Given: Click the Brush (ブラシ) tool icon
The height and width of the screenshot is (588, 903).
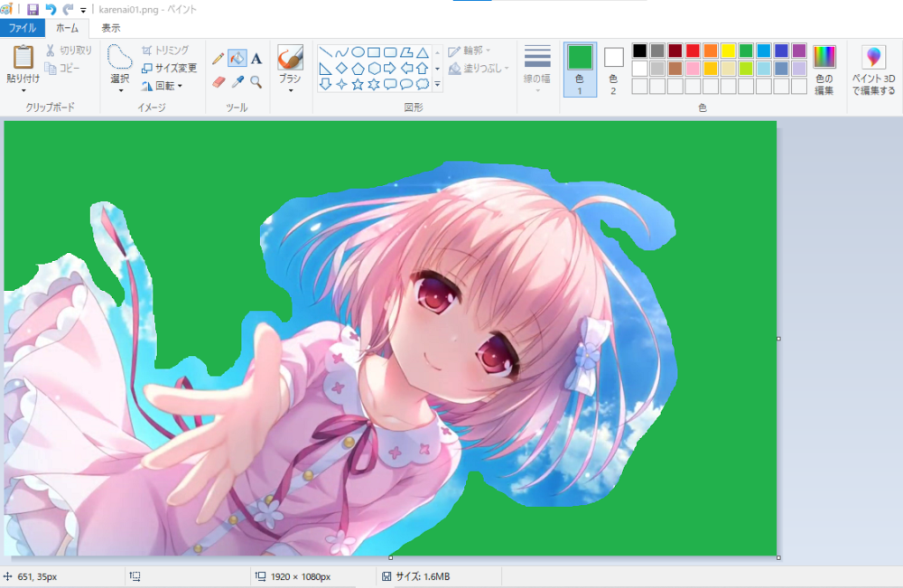Looking at the screenshot, I should (x=290, y=57).
